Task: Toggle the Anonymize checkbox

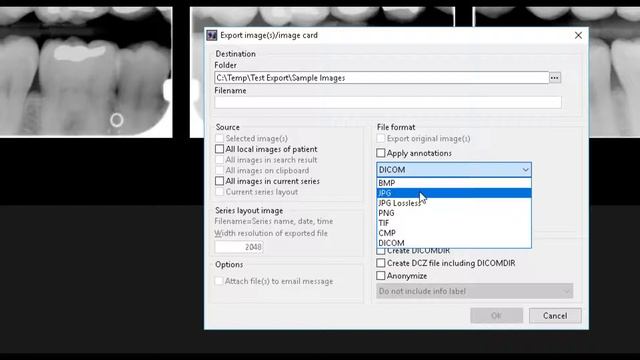Action: (x=381, y=276)
